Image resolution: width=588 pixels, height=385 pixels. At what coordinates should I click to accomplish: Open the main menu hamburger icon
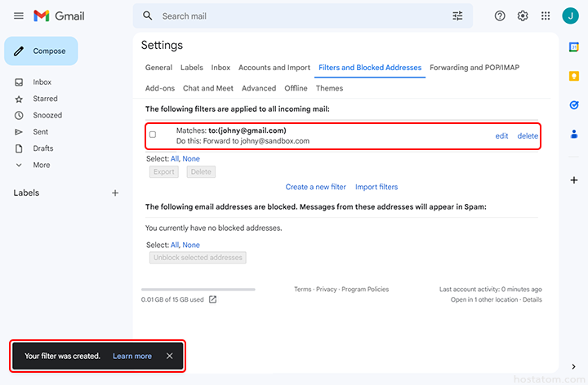point(18,16)
